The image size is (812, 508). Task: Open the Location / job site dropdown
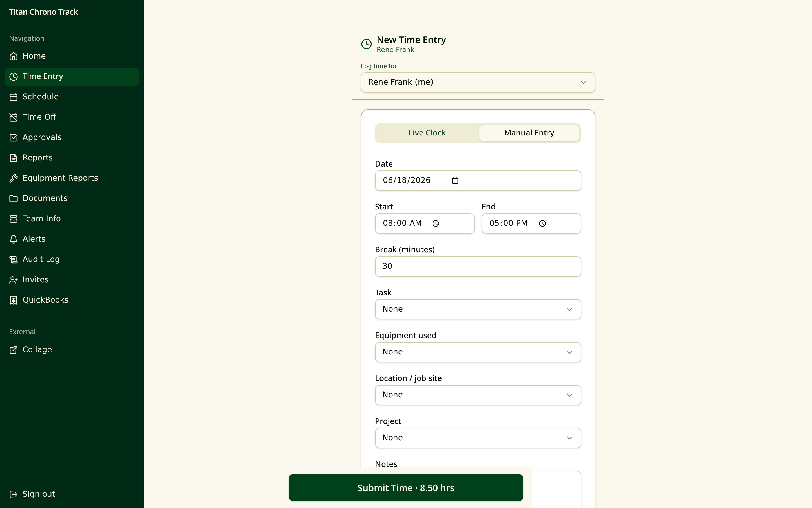coord(478,395)
